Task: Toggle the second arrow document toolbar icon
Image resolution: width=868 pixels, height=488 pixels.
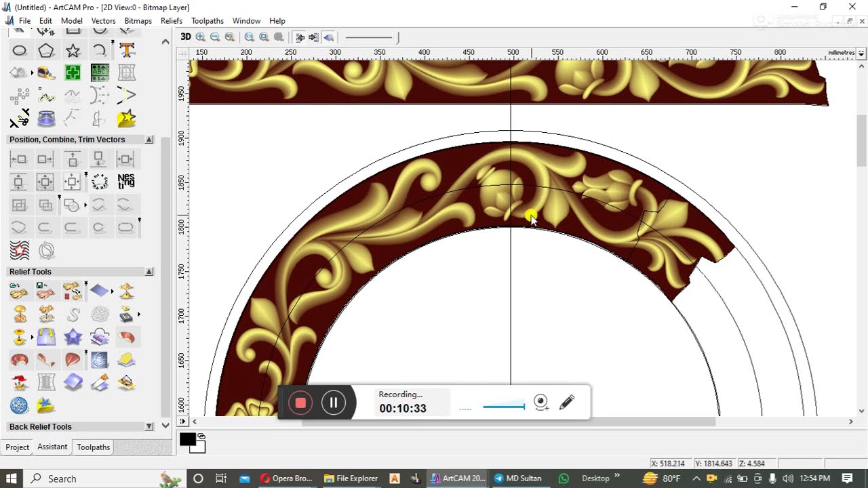Action: click(313, 37)
